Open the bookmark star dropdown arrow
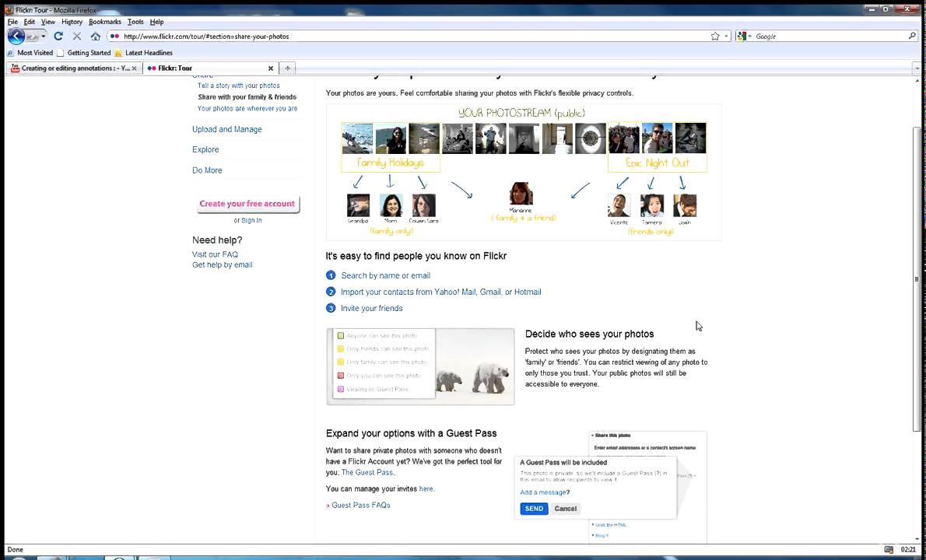The height and width of the screenshot is (560, 926). 726,37
